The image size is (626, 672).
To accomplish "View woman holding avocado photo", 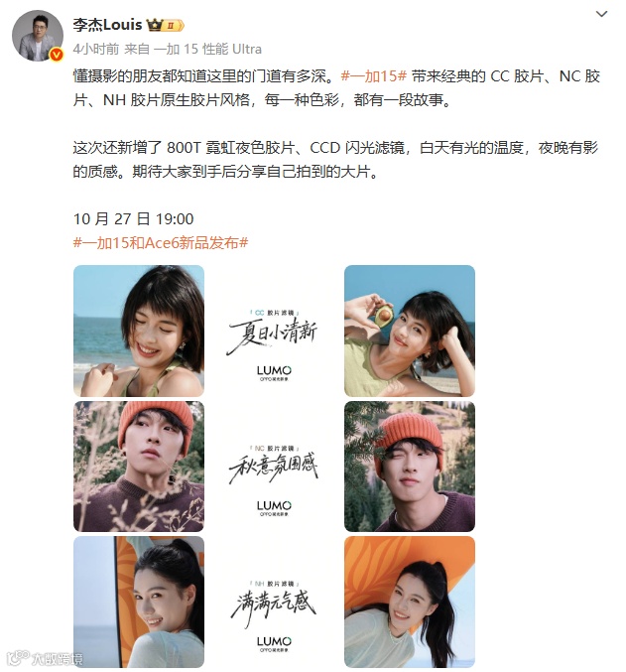I will coord(410,331).
